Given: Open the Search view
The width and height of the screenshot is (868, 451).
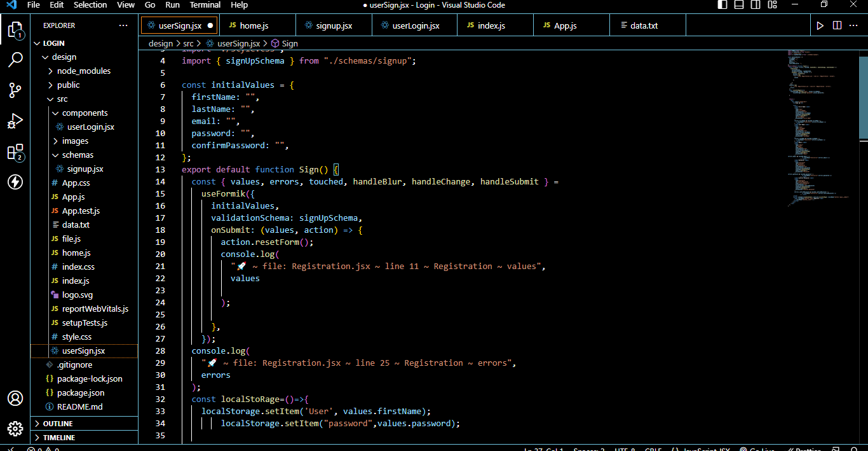Looking at the screenshot, I should point(15,60).
